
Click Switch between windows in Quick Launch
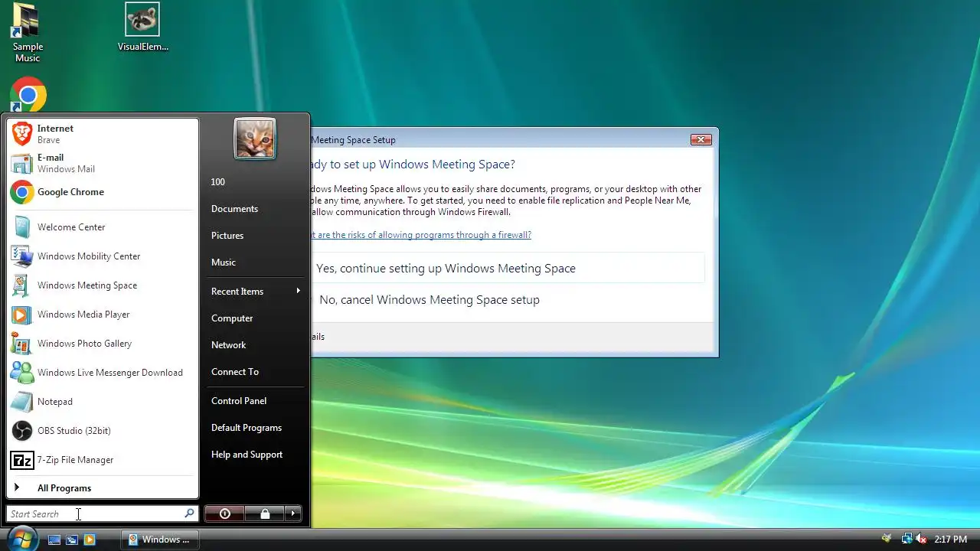[72, 540]
